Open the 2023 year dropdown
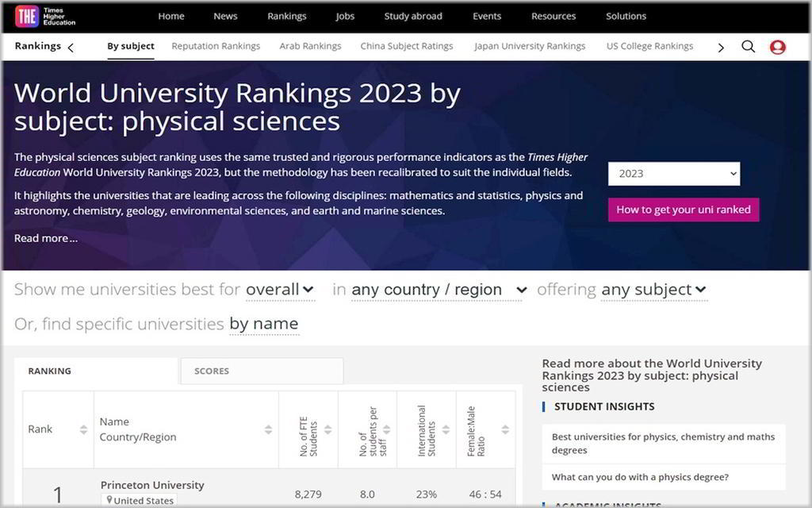 (674, 174)
